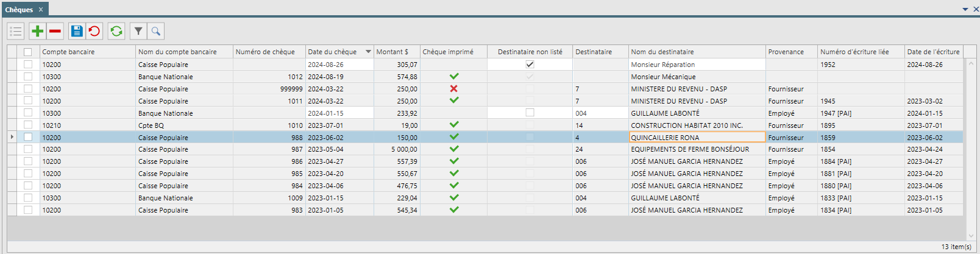Screen dimensions: 980x254
Task: Click date 2023-04-20 in Date du chèque column
Action: pos(325,174)
